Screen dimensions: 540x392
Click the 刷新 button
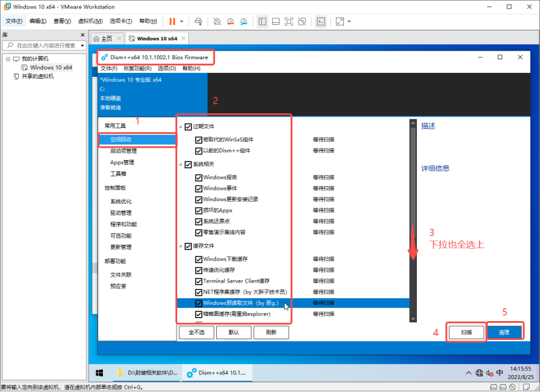click(271, 333)
